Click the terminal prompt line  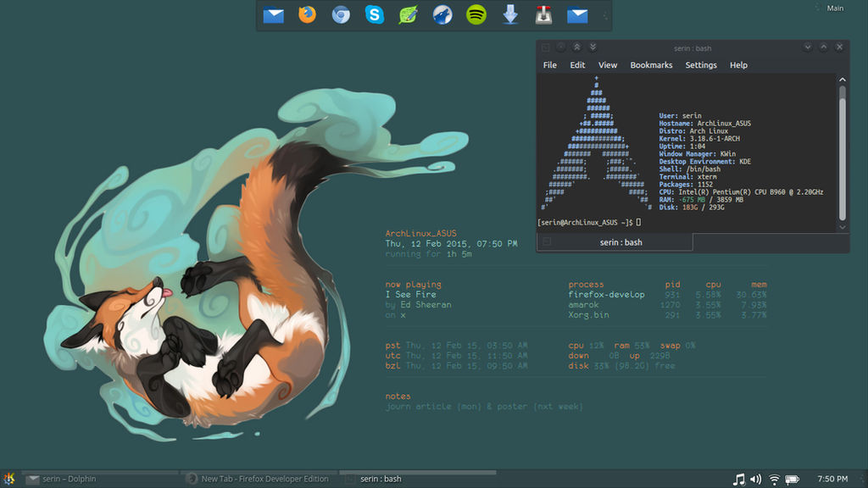[x=589, y=223]
